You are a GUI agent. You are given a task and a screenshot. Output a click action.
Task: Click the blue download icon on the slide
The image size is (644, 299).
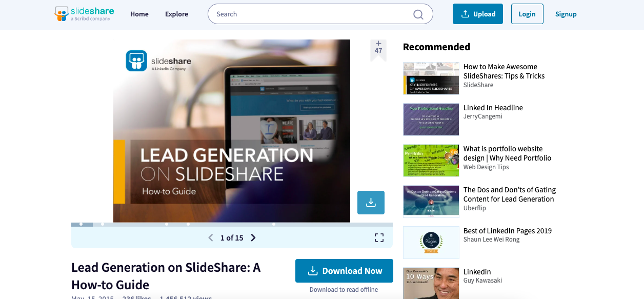click(x=371, y=203)
